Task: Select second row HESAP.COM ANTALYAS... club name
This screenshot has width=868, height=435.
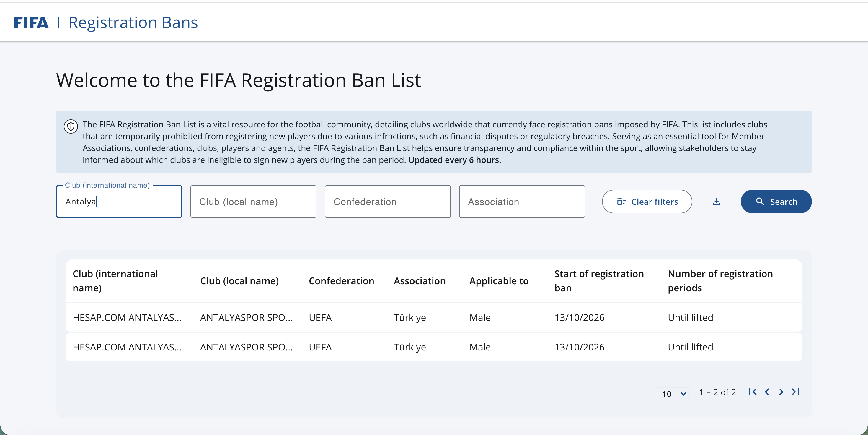Action: (127, 347)
